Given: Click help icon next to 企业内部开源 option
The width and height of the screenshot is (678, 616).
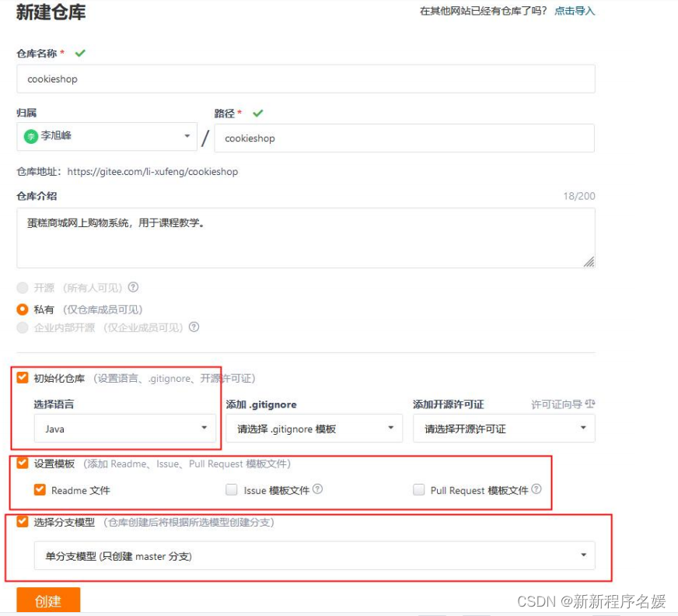Looking at the screenshot, I should (194, 327).
